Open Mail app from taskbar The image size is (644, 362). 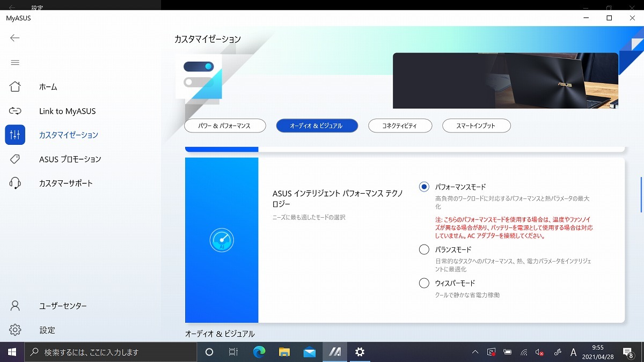pos(310,352)
